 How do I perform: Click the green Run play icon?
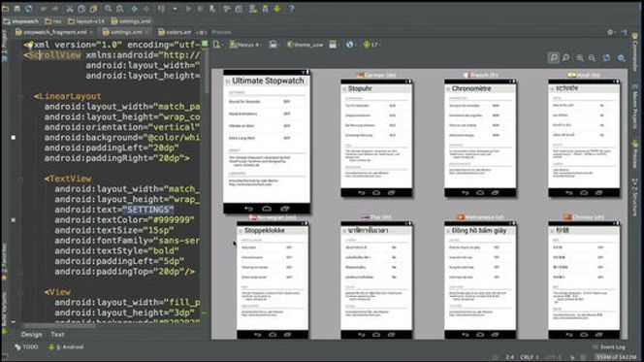point(188,8)
